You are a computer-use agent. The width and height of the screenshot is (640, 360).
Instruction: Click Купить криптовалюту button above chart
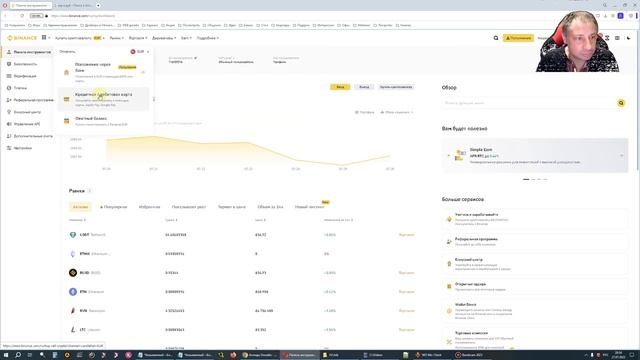396,87
